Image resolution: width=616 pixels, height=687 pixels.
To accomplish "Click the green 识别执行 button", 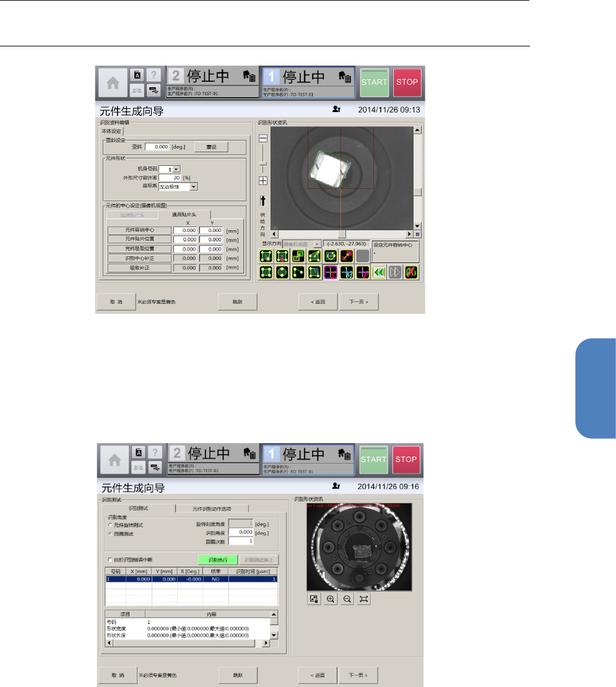I will tap(218, 560).
